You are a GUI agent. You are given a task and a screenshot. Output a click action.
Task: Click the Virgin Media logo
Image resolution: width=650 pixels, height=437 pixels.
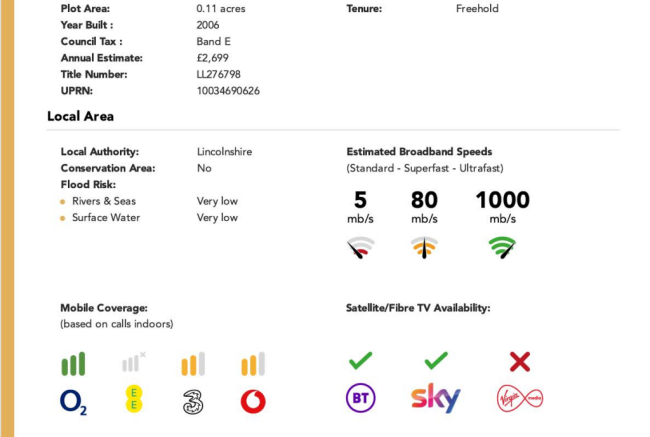(x=520, y=398)
